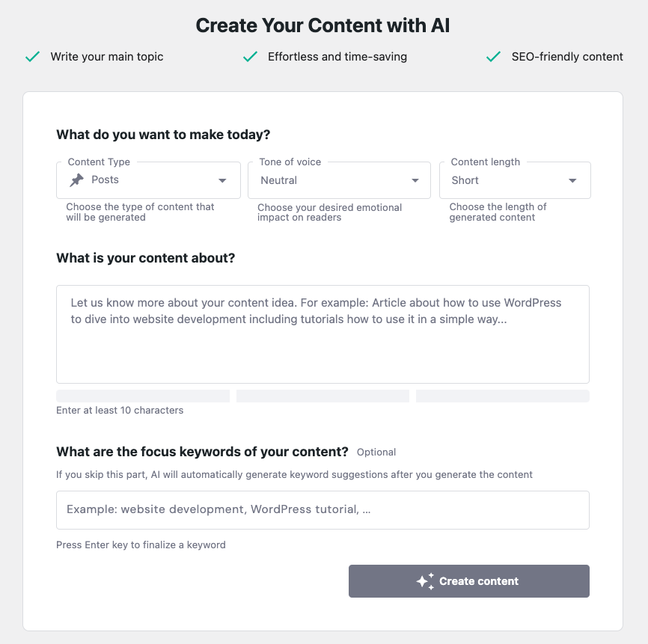Click the "Enter at least 10 characters" hint

click(x=120, y=410)
